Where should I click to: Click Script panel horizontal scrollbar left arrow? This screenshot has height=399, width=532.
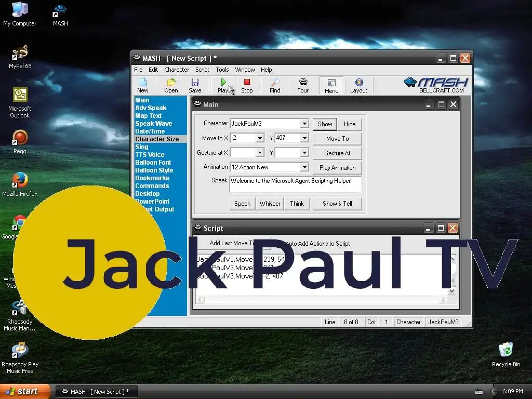coord(200,299)
